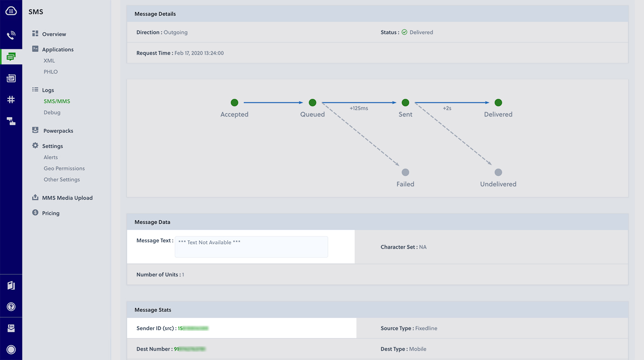Open the SIP section icon
The image size is (644, 360).
click(11, 78)
